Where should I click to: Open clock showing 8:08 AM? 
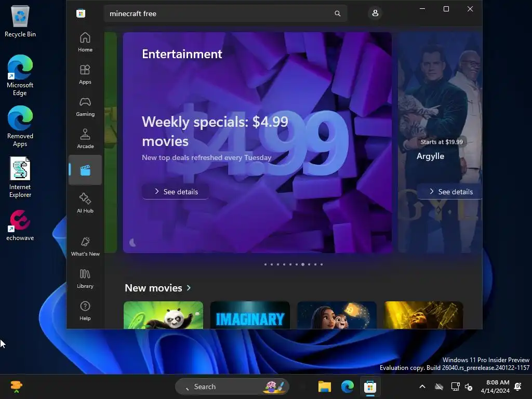(495, 387)
